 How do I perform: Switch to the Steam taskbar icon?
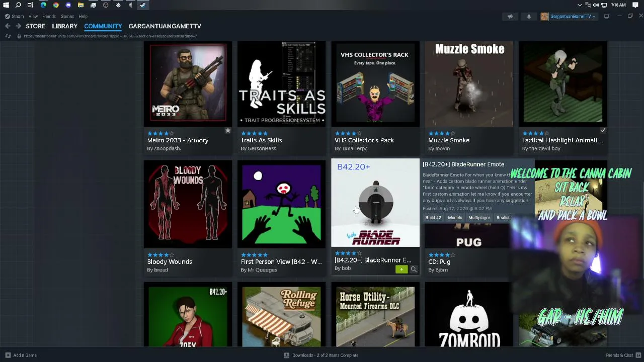(x=143, y=5)
